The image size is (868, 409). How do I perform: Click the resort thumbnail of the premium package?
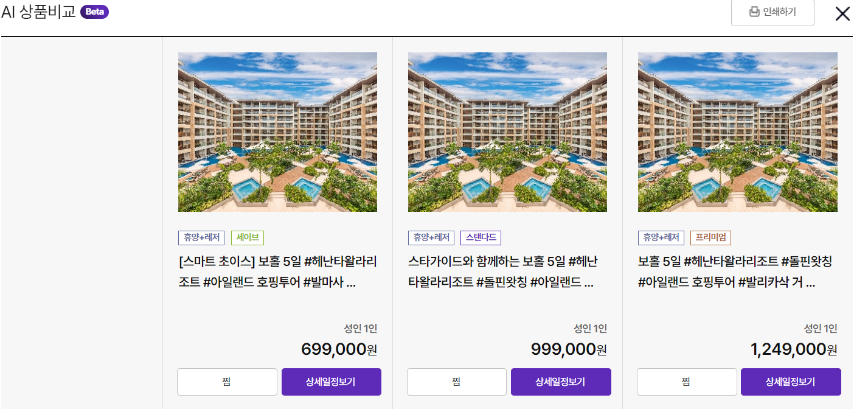click(737, 132)
